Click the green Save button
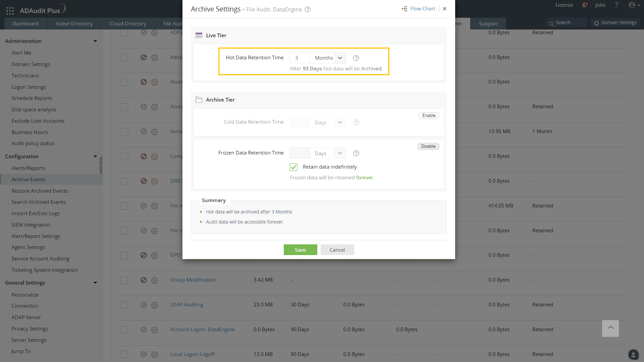 click(300, 250)
